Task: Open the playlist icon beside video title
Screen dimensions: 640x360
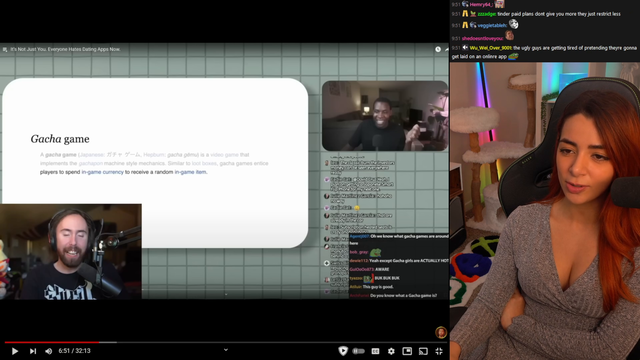Action: pyautogui.click(x=5, y=49)
